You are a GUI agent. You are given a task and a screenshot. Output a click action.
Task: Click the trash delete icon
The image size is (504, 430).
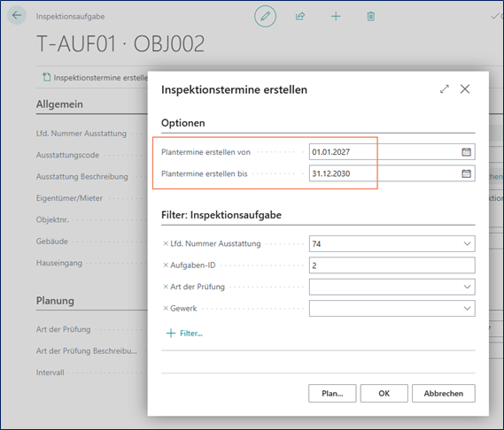370,16
